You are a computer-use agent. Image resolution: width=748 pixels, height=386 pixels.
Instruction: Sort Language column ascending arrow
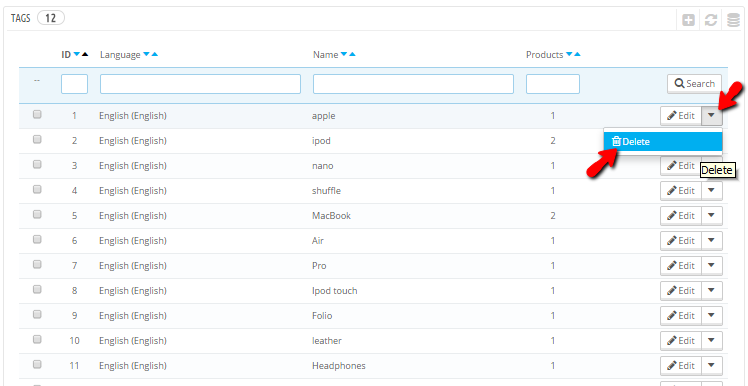(x=155, y=55)
